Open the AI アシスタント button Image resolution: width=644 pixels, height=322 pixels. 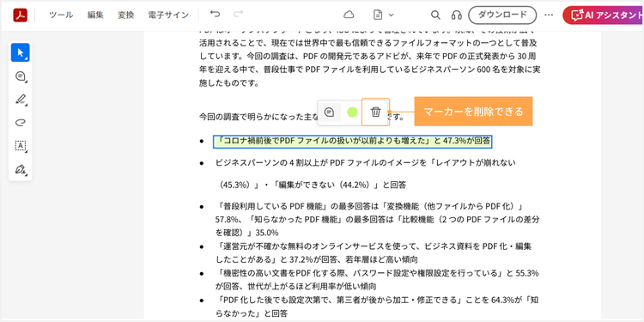tap(604, 15)
